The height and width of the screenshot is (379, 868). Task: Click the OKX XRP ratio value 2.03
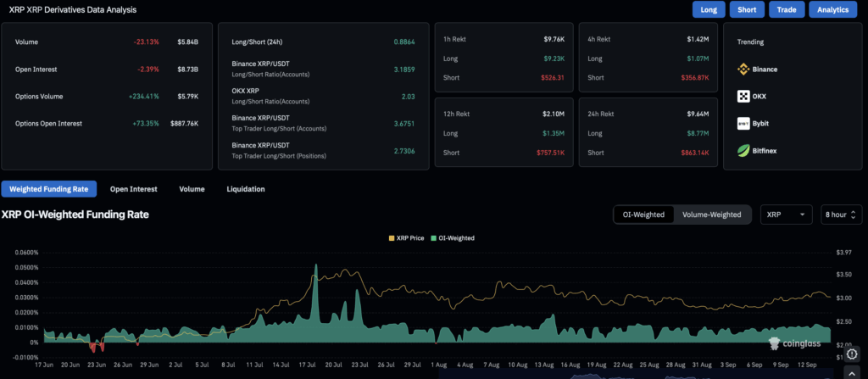point(408,97)
